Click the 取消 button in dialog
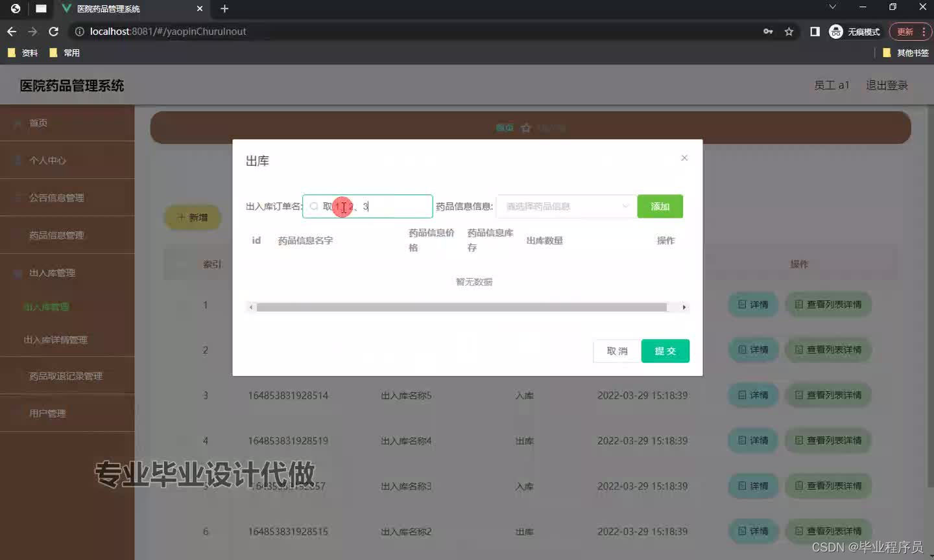934x560 pixels. click(x=617, y=351)
